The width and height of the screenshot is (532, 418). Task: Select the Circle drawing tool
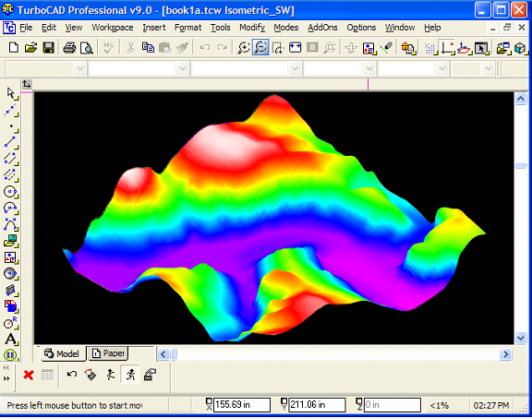(x=10, y=192)
